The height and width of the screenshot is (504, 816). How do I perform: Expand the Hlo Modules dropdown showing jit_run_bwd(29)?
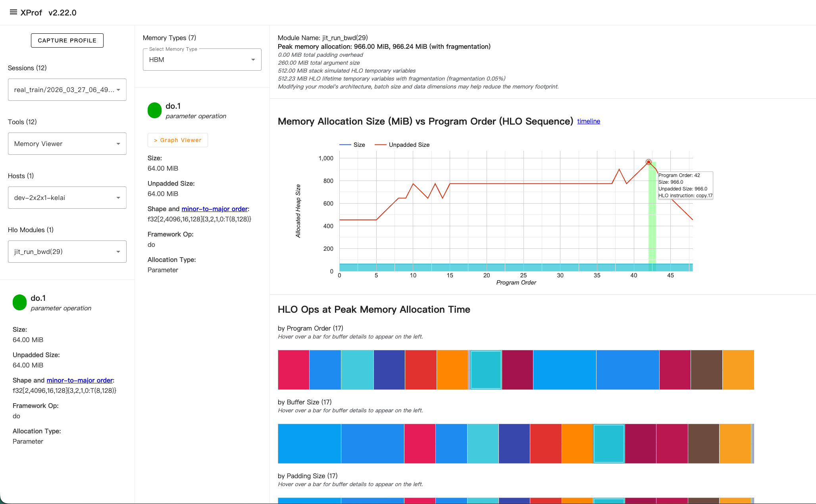(x=67, y=252)
